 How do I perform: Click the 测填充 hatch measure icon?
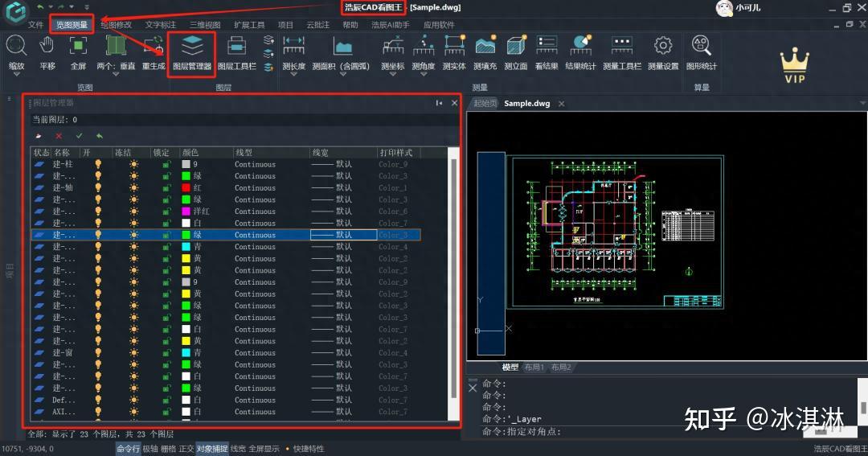click(x=485, y=45)
